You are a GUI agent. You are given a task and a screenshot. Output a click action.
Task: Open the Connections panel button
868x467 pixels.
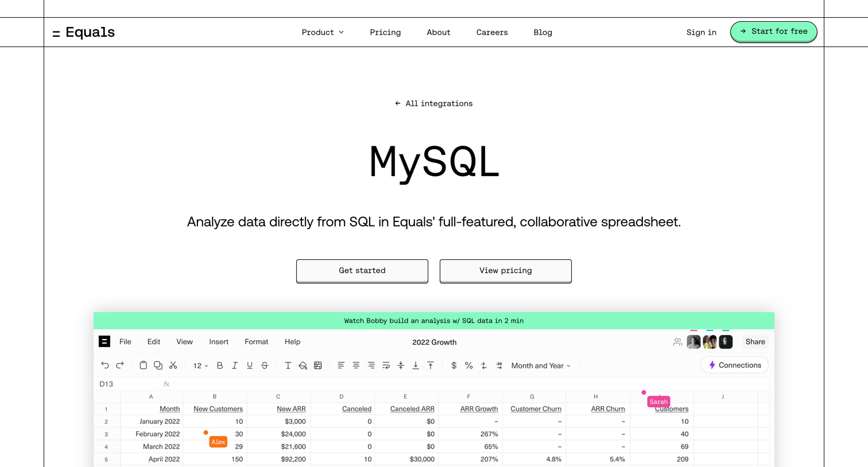(735, 365)
